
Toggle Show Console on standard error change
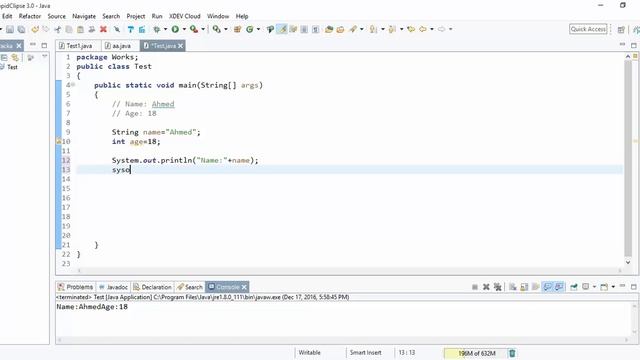(x=559, y=287)
